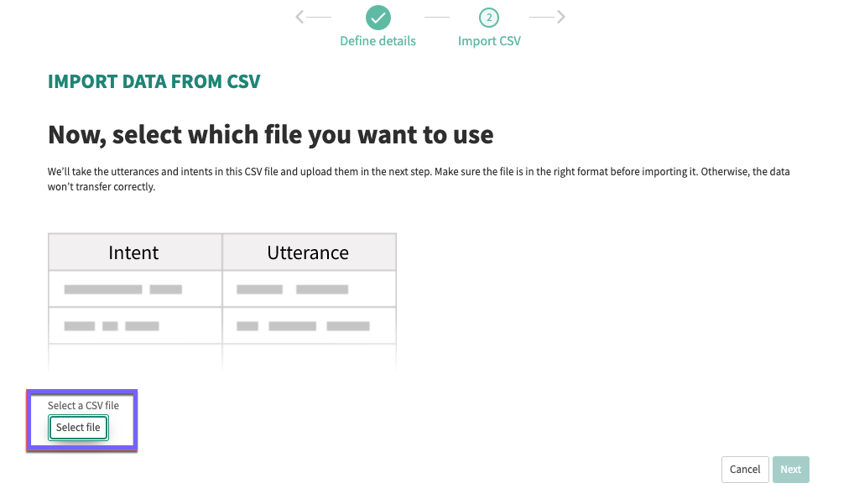This screenshot has width=854, height=504.
Task: Click the Select a CSV file label
Action: pyautogui.click(x=83, y=405)
